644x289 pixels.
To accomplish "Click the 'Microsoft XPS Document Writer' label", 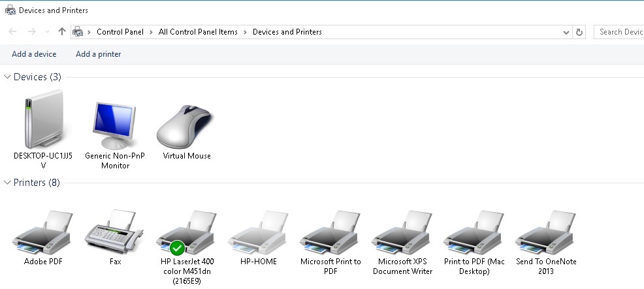I will [x=402, y=266].
